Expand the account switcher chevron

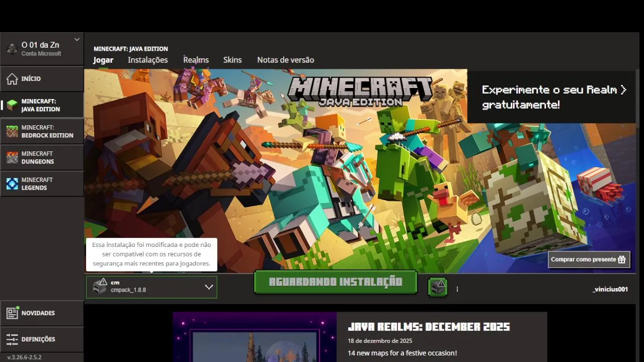click(x=77, y=39)
